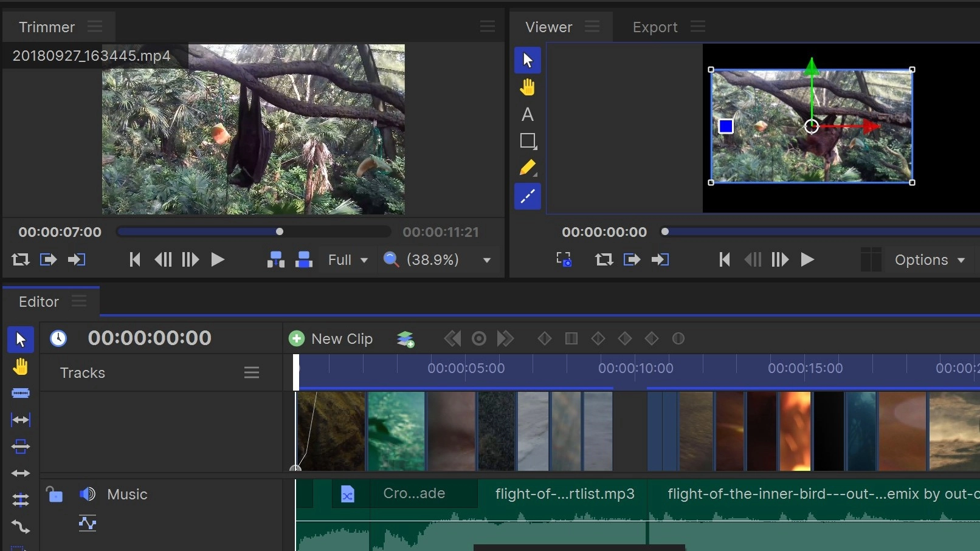Play the clip in the Trimmer
This screenshot has width=980, height=551.
coord(218,260)
